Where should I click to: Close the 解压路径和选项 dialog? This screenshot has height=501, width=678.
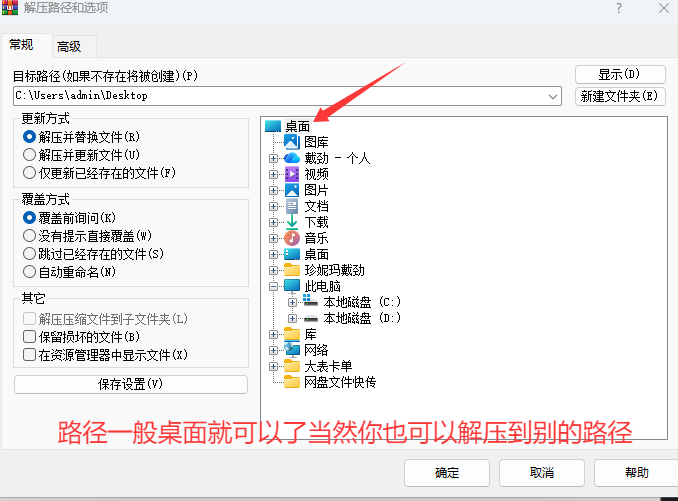coord(664,8)
